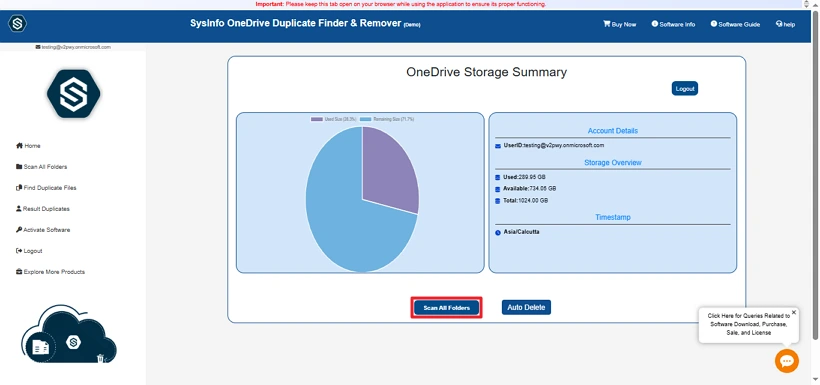Click the copy icon beside Find Duplicate Files
820x385 pixels.
coord(19,188)
